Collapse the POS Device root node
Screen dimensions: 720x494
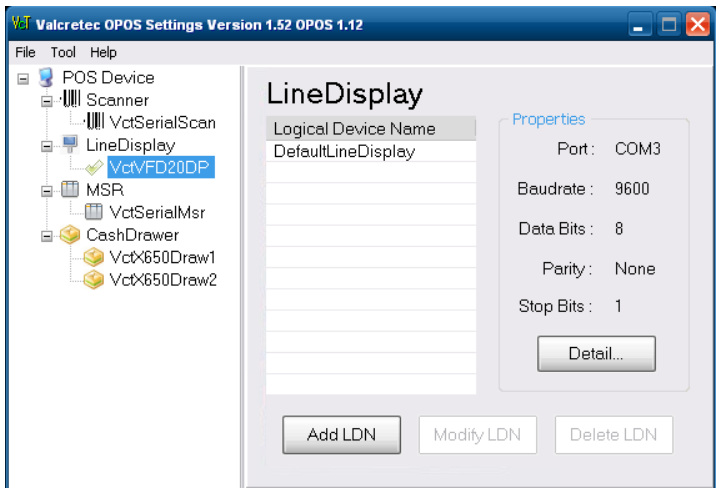click(x=22, y=78)
